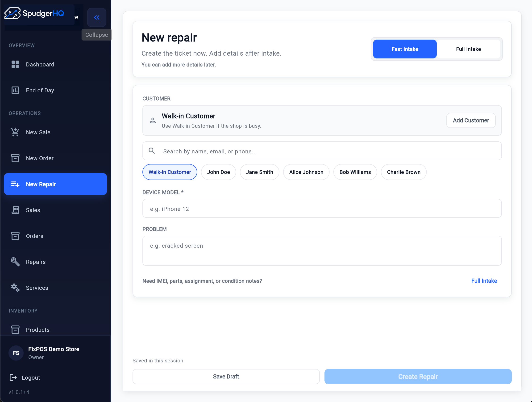This screenshot has width=532, height=402.
Task: Follow the Full Intake link below Problem
Action: 484,281
